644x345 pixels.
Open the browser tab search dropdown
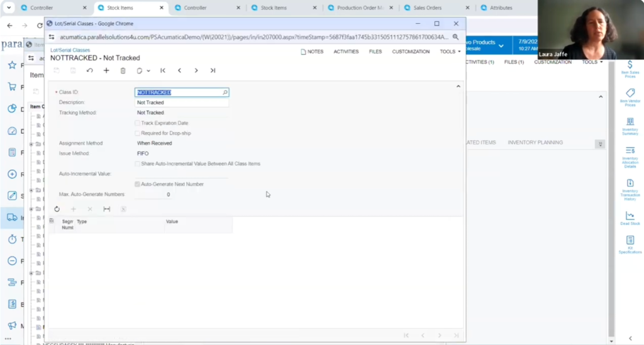tap(9, 8)
